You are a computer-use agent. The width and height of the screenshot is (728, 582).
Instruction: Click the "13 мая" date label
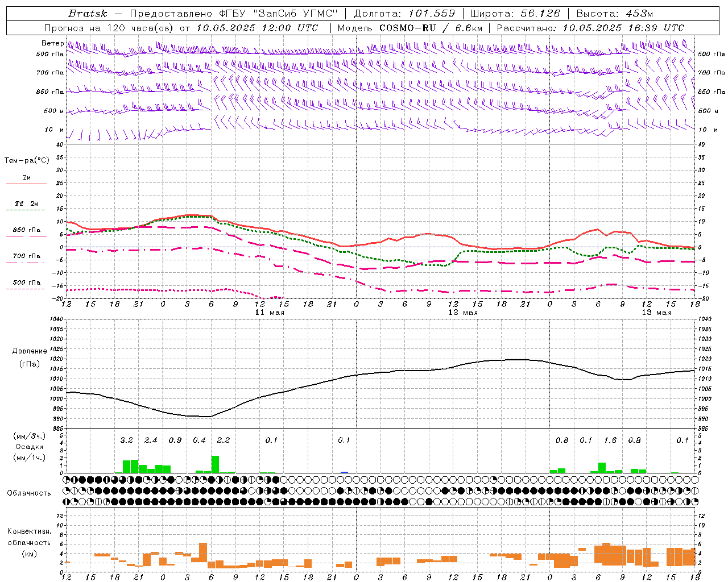(656, 313)
